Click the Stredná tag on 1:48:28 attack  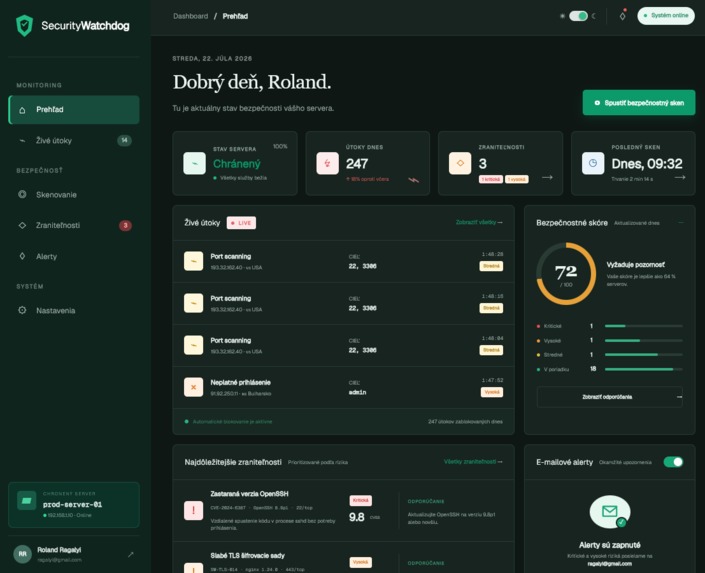pos(491,266)
